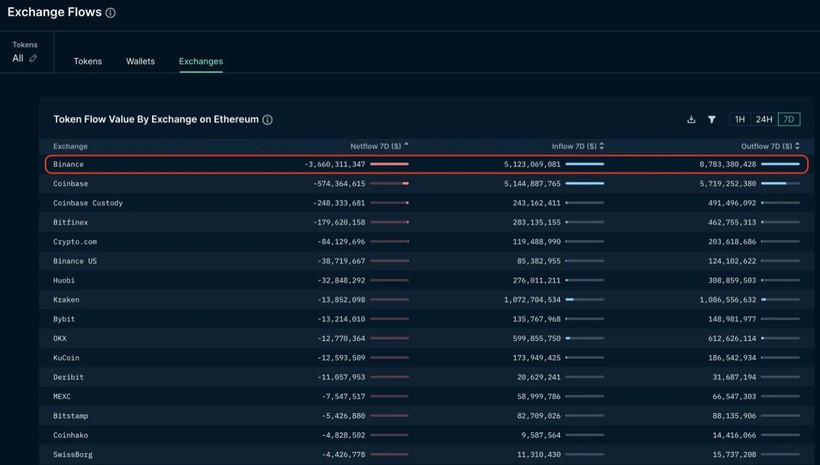Set timeframe to 7D
Image resolution: width=820 pixels, height=465 pixels.
pos(789,119)
